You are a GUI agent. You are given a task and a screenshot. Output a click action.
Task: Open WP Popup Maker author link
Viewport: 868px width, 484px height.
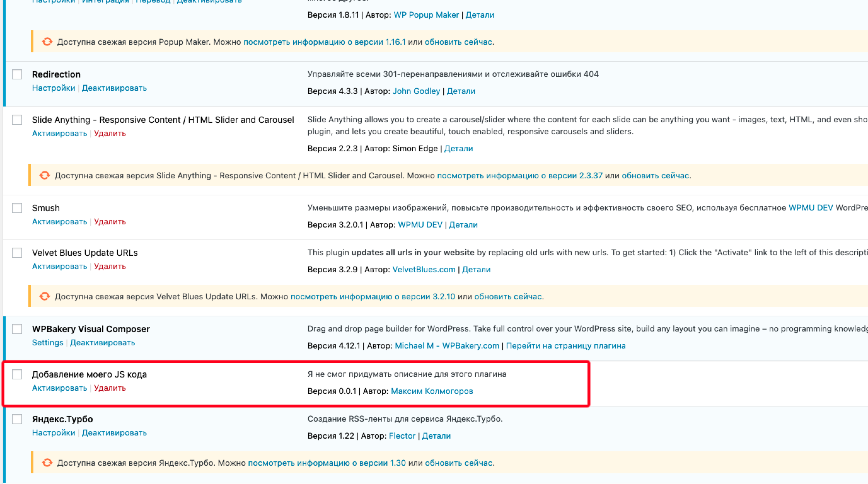(x=426, y=15)
